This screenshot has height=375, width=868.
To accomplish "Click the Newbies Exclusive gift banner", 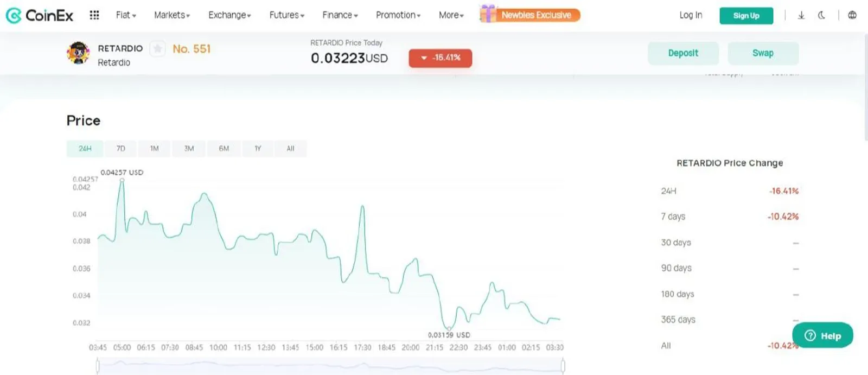I will click(x=530, y=15).
